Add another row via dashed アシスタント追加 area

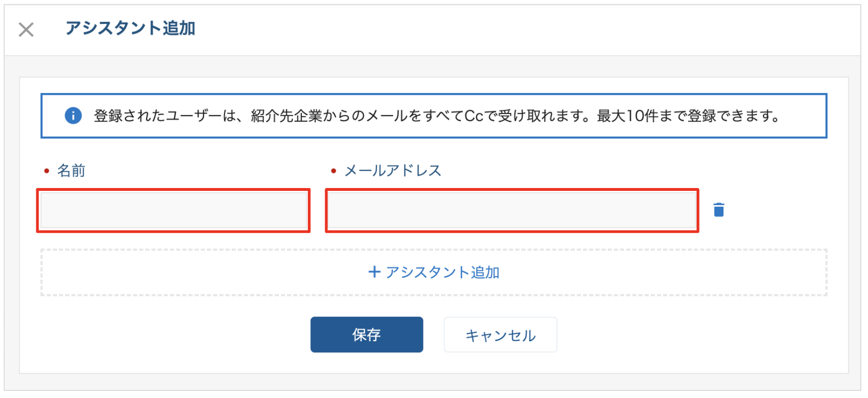(x=434, y=272)
